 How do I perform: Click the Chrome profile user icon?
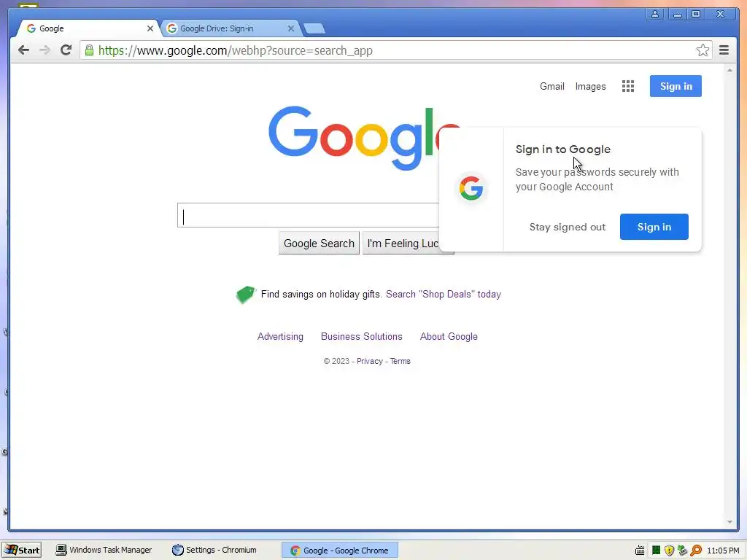[655, 14]
